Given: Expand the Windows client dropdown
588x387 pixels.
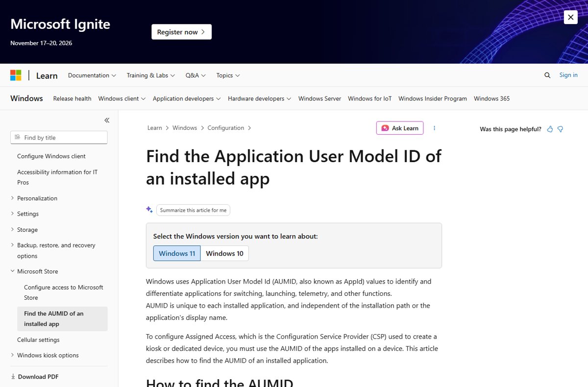Looking at the screenshot, I should 122,98.
